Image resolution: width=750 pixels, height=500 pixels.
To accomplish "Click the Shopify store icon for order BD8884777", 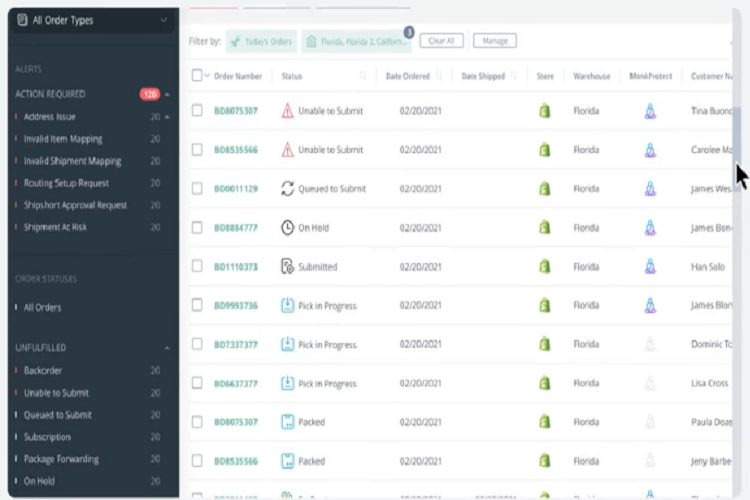I will (x=544, y=227).
